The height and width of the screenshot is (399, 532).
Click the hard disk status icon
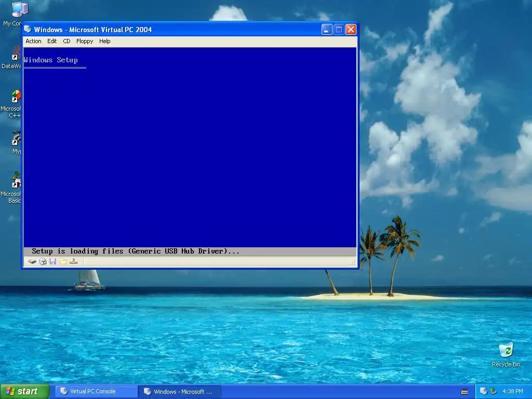tap(32, 261)
